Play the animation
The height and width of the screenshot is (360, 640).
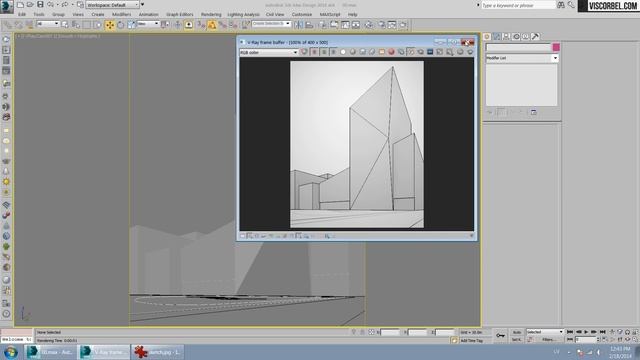point(586,332)
